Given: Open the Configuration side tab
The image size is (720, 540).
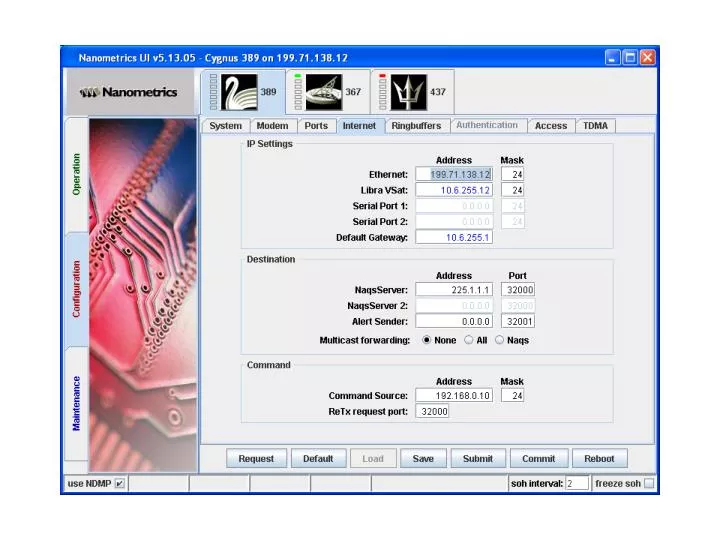Looking at the screenshot, I should [x=76, y=289].
